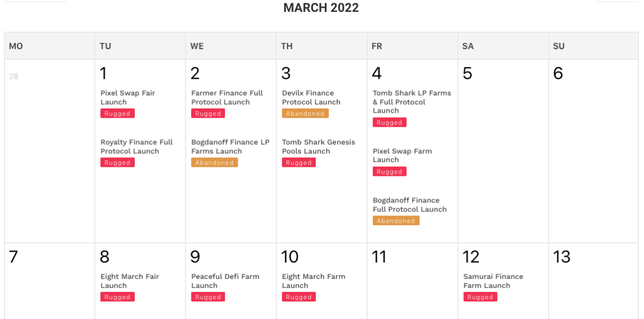Screen dimensions: 644x319
Task: Click Rugged tag under Samurai Finance
Action: coord(480,297)
